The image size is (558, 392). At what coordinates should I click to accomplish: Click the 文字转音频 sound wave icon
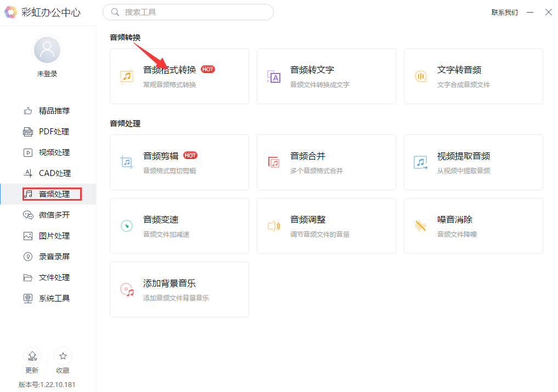point(421,76)
